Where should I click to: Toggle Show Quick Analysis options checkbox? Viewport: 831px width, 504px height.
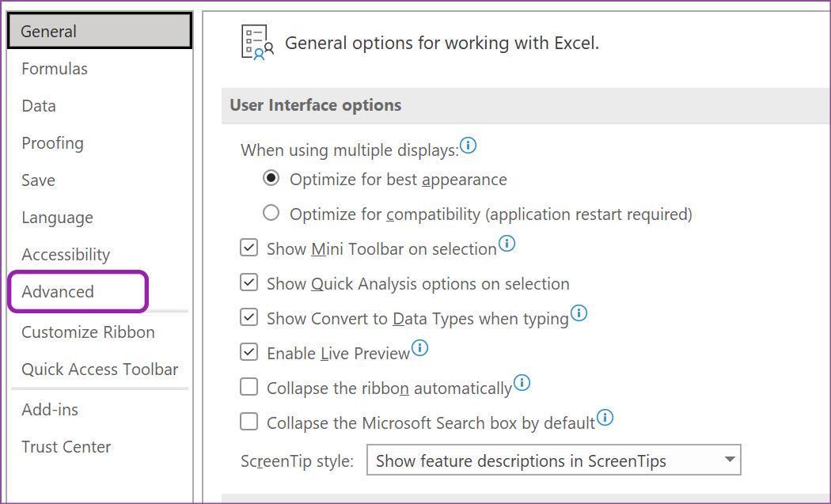249,282
